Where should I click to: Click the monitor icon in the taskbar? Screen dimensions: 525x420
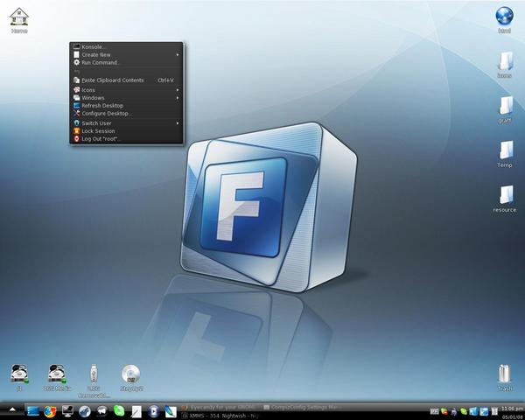(x=67, y=411)
